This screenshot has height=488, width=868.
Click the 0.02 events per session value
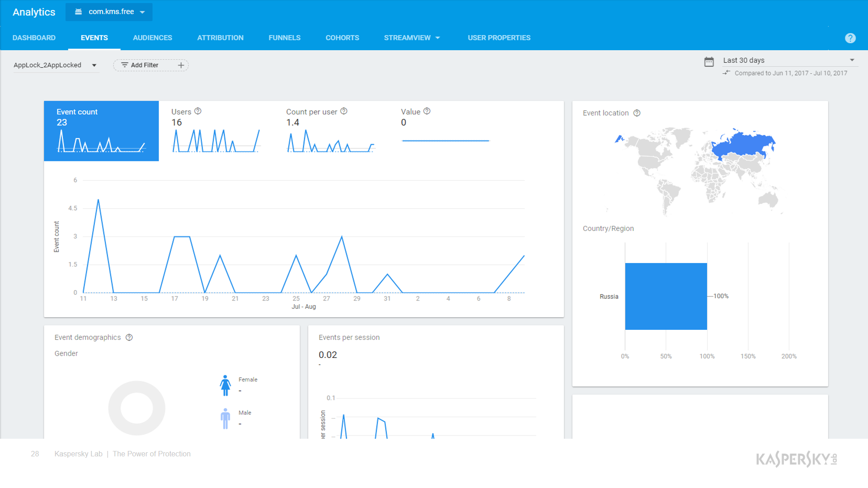(328, 355)
